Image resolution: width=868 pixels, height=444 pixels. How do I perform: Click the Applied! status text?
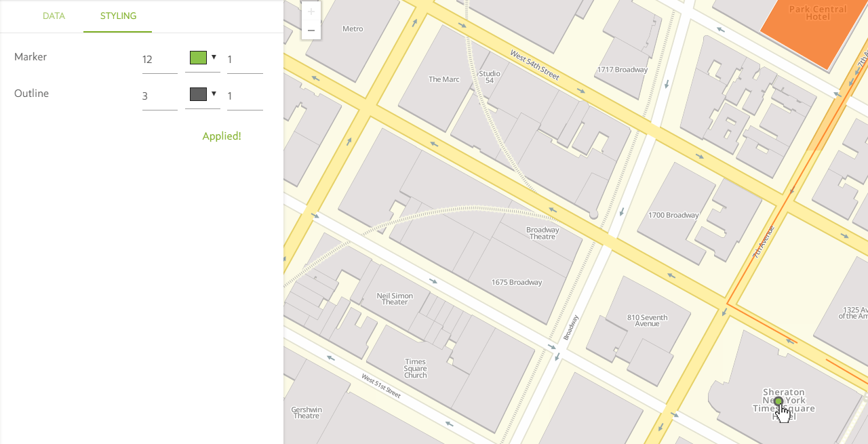point(222,136)
